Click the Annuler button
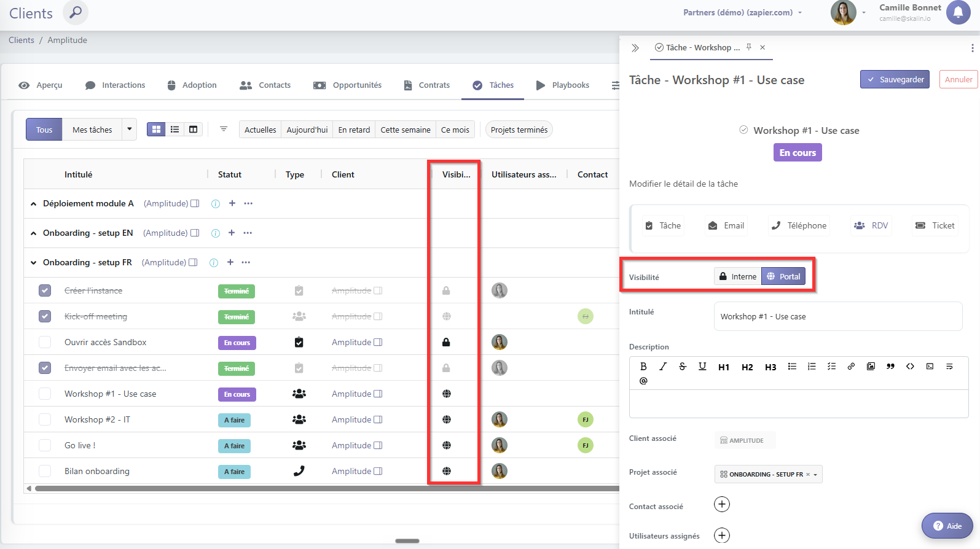980x549 pixels. point(958,79)
